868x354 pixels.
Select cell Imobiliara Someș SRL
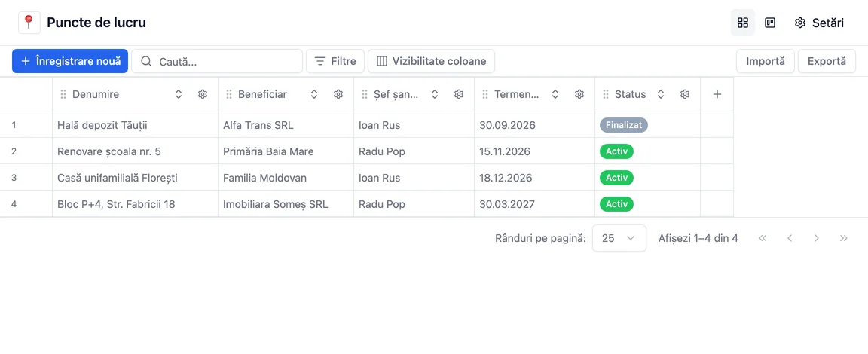(286, 204)
